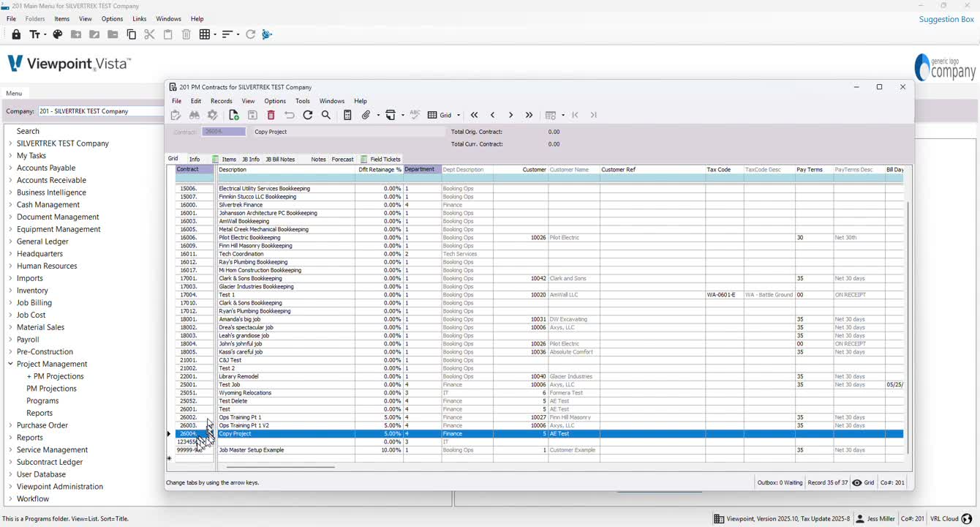Click the new record icon in Contracts toolbar
Screen dimensions: 980x527
[x=234, y=115]
